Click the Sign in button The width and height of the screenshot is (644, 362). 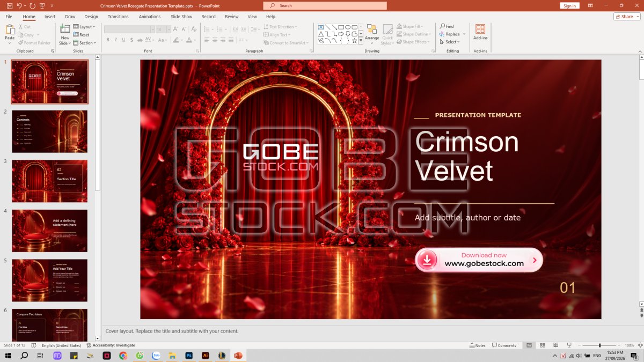coord(570,5)
